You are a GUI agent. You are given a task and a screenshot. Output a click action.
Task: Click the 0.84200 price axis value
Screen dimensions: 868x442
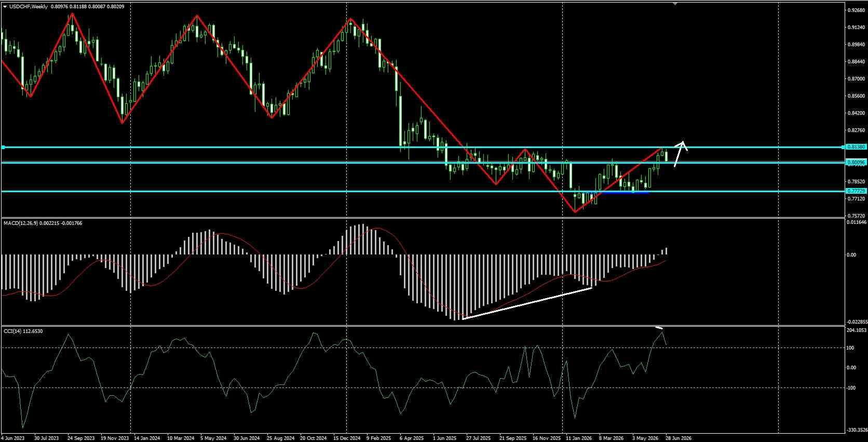(x=856, y=113)
